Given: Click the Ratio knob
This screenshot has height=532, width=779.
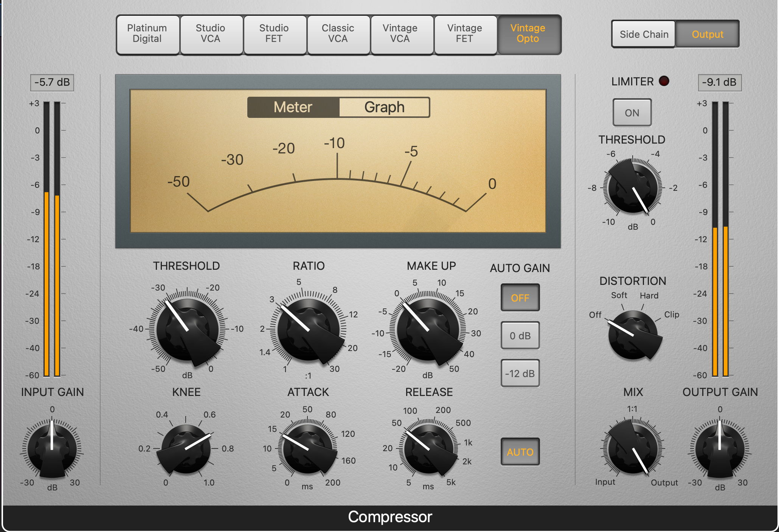Looking at the screenshot, I should pos(308,329).
